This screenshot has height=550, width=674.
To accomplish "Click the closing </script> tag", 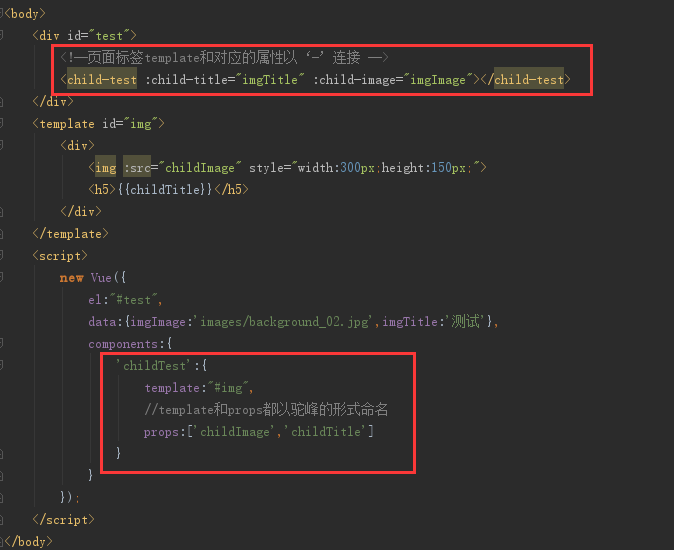I will pyautogui.click(x=64, y=519).
